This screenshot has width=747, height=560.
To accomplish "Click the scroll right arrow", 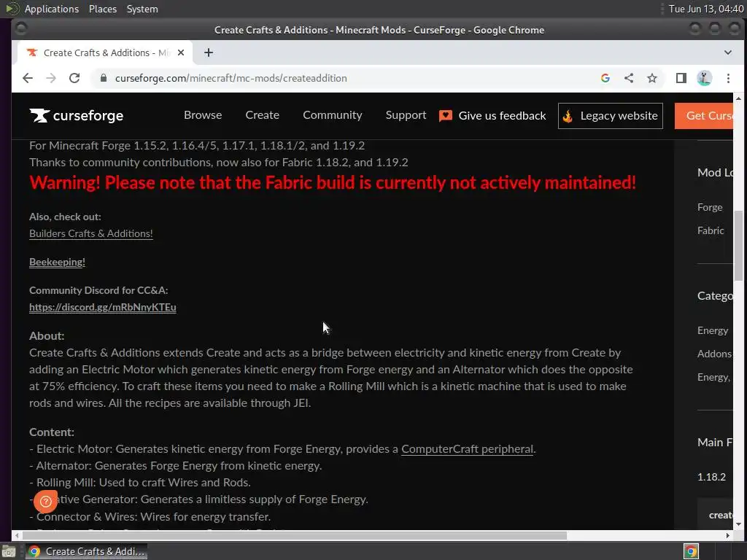I will pos(727,536).
